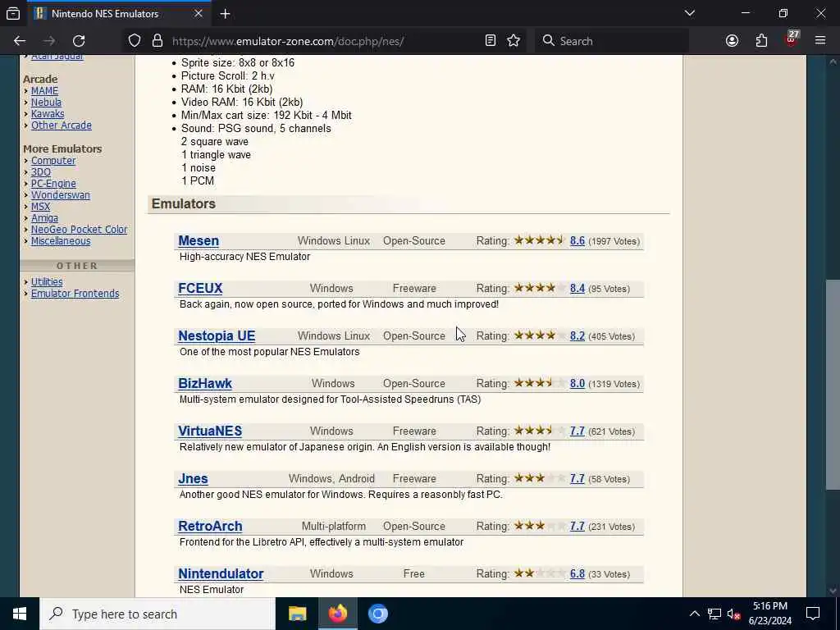This screenshot has height=630, width=840.
Task: Open the PC-Engine sidebar link
Action: click(53, 184)
